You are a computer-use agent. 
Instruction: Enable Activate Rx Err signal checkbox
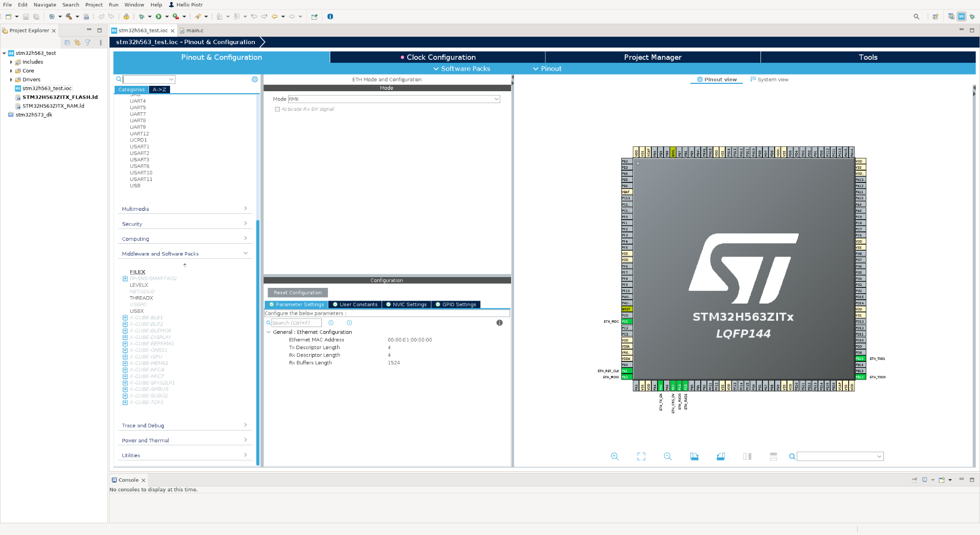click(277, 109)
